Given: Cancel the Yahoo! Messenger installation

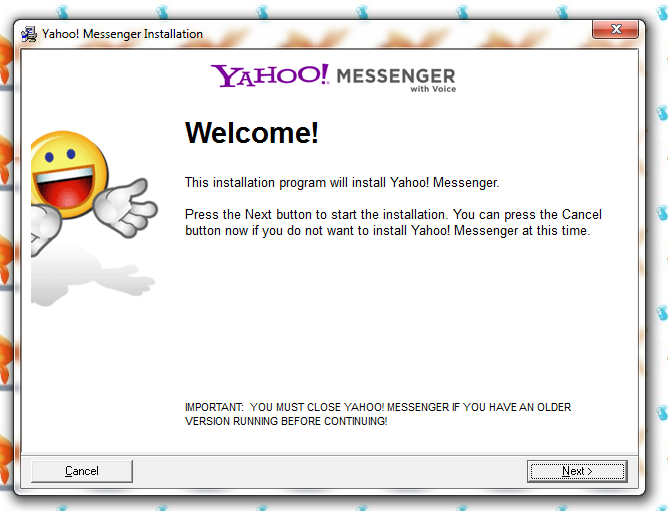Looking at the screenshot, I should pyautogui.click(x=82, y=471).
